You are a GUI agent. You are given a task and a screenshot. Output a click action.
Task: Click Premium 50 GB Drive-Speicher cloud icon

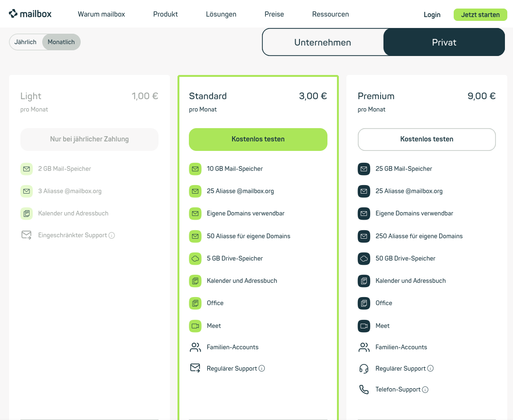[364, 259]
